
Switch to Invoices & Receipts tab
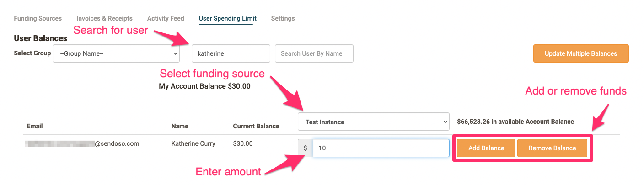coord(104,18)
